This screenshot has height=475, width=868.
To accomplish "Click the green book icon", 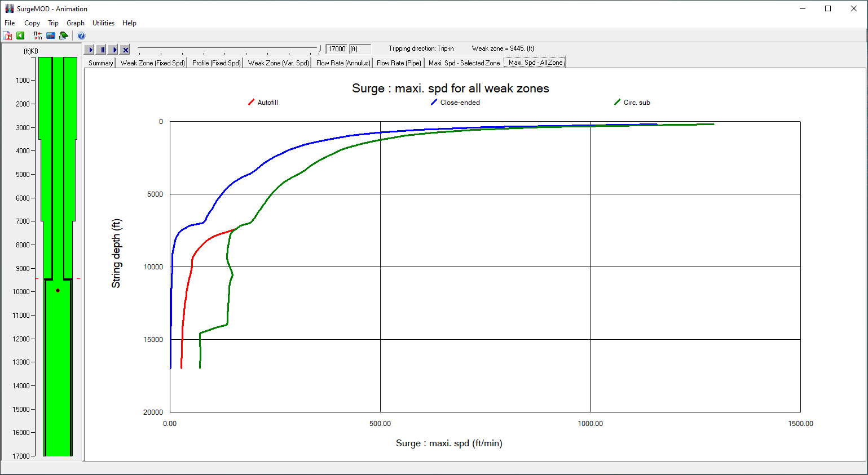I will [64, 35].
